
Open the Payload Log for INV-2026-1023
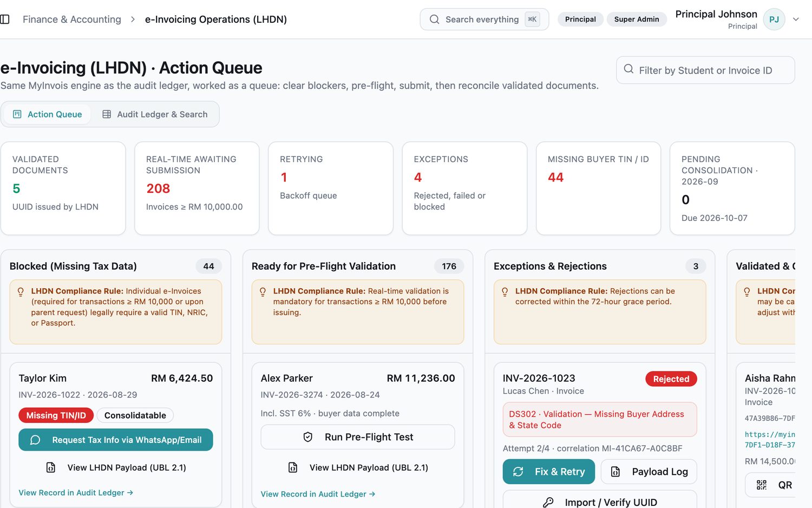[x=649, y=472]
